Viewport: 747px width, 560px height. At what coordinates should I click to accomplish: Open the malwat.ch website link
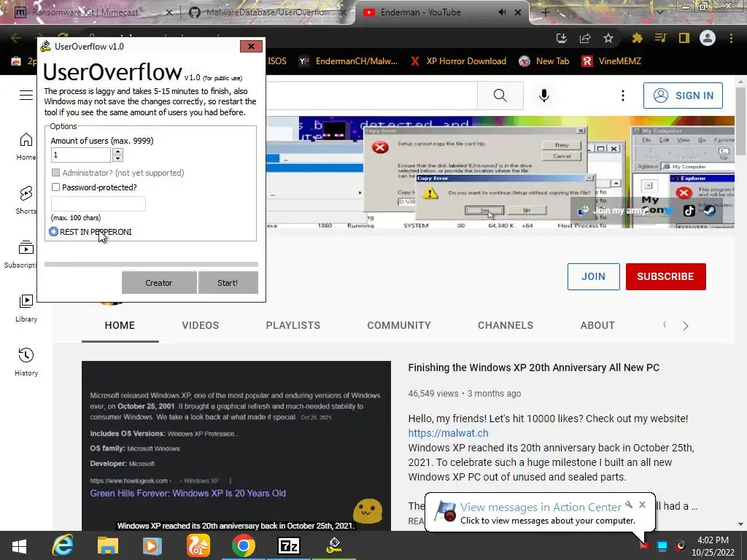pos(448,433)
